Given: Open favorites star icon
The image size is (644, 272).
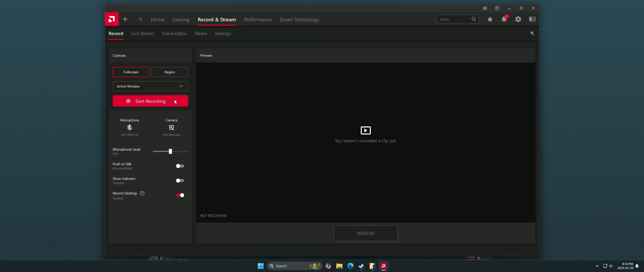Looking at the screenshot, I should [490, 19].
